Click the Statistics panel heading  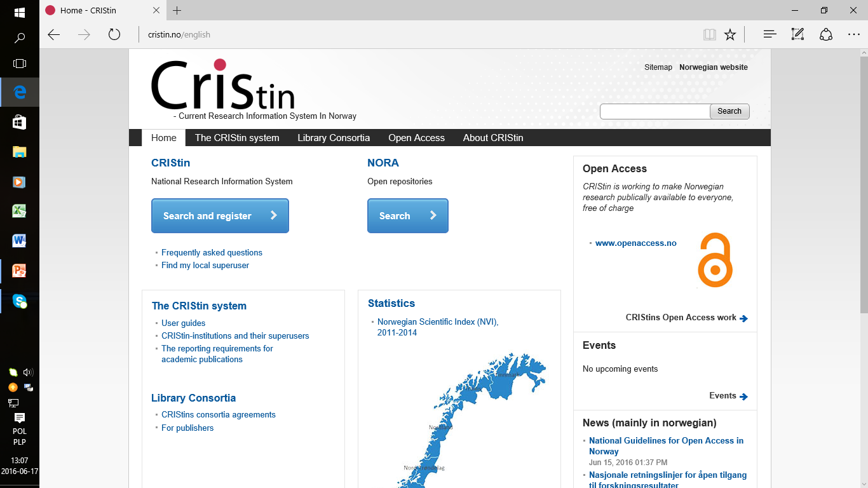click(391, 303)
